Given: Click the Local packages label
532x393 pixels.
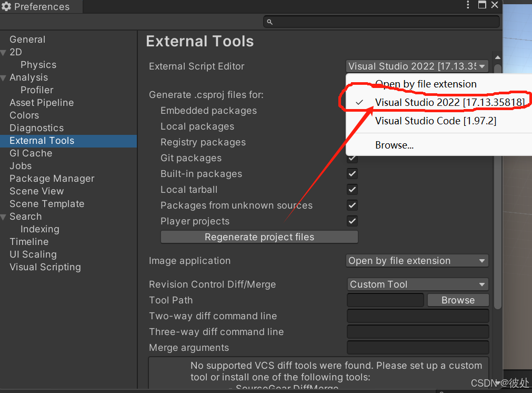Looking at the screenshot, I should click(197, 126).
